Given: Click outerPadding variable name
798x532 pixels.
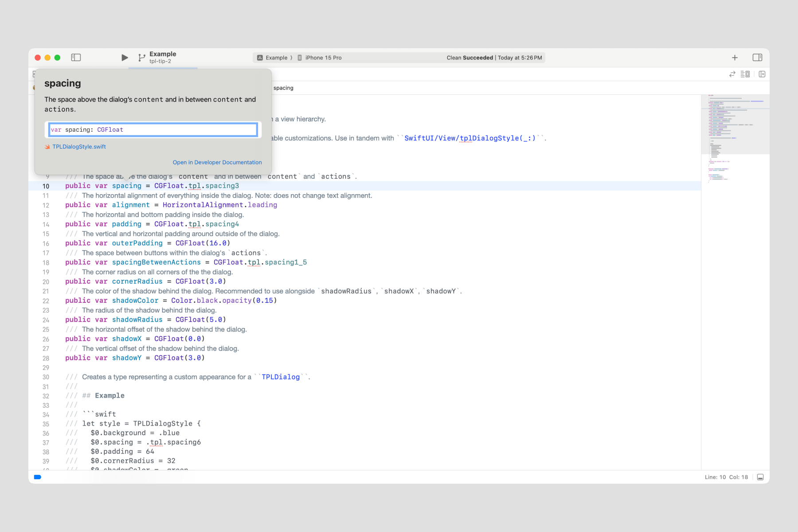Looking at the screenshot, I should click(137, 243).
